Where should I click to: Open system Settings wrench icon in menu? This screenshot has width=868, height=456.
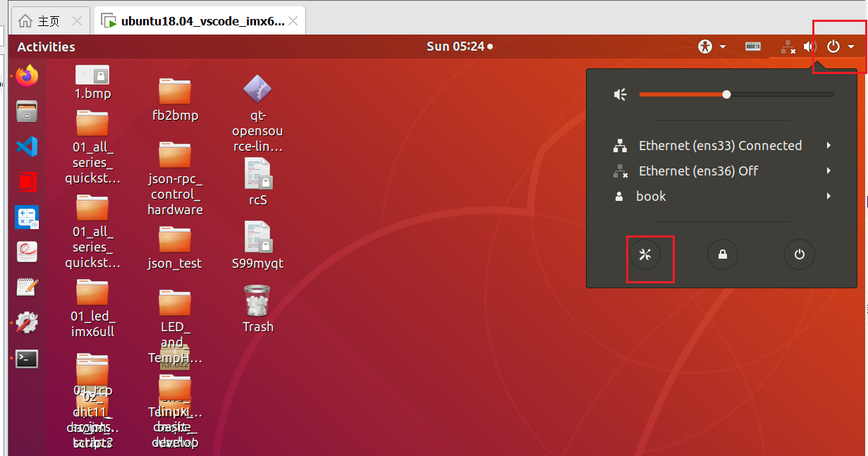point(645,254)
